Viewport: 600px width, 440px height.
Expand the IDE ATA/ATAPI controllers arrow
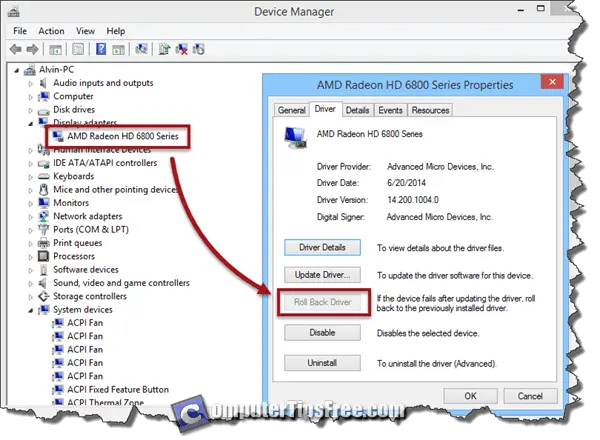pos(31,164)
